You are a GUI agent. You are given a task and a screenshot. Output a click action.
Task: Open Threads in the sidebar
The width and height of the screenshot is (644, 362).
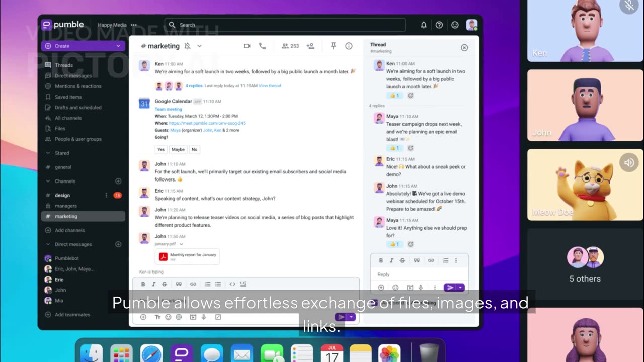[x=63, y=65]
